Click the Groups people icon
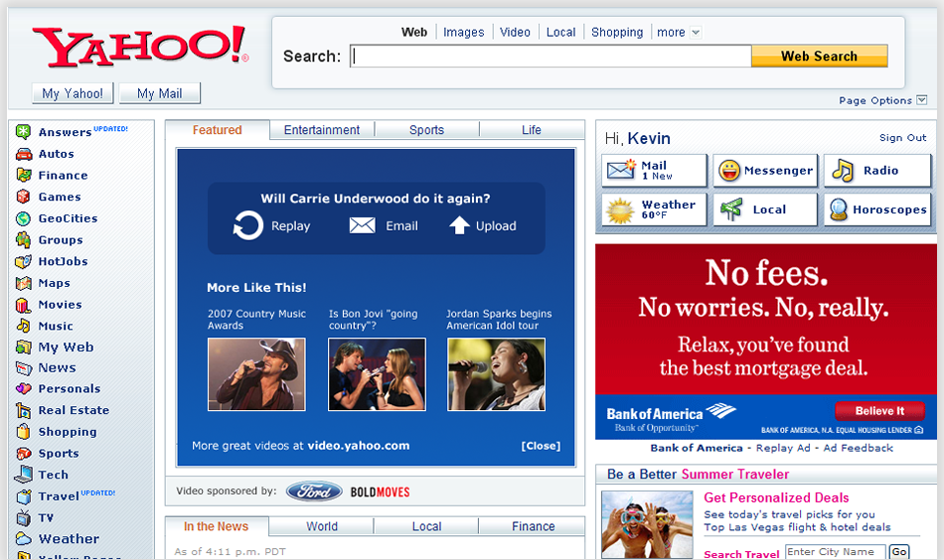Viewport: 944px width, 560px height. pyautogui.click(x=24, y=239)
